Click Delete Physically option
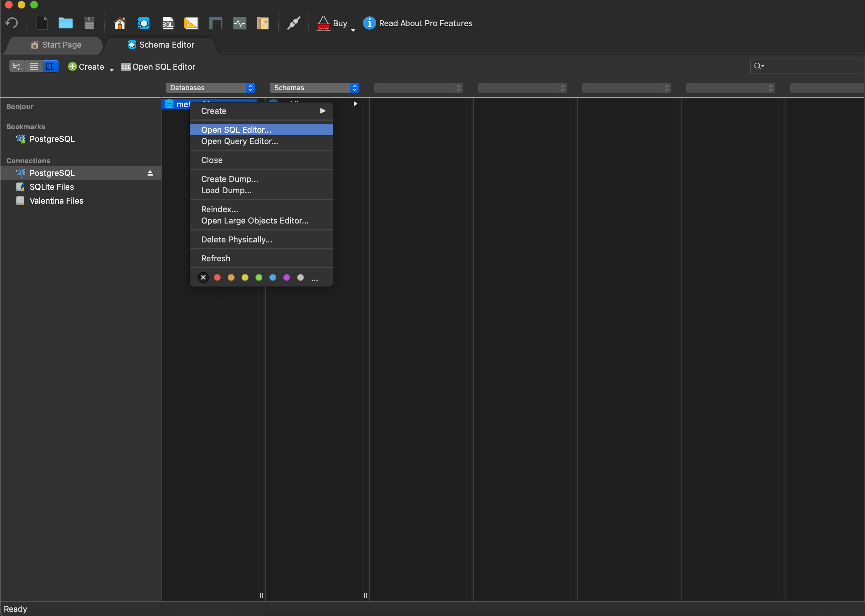865x616 pixels. pyautogui.click(x=236, y=239)
